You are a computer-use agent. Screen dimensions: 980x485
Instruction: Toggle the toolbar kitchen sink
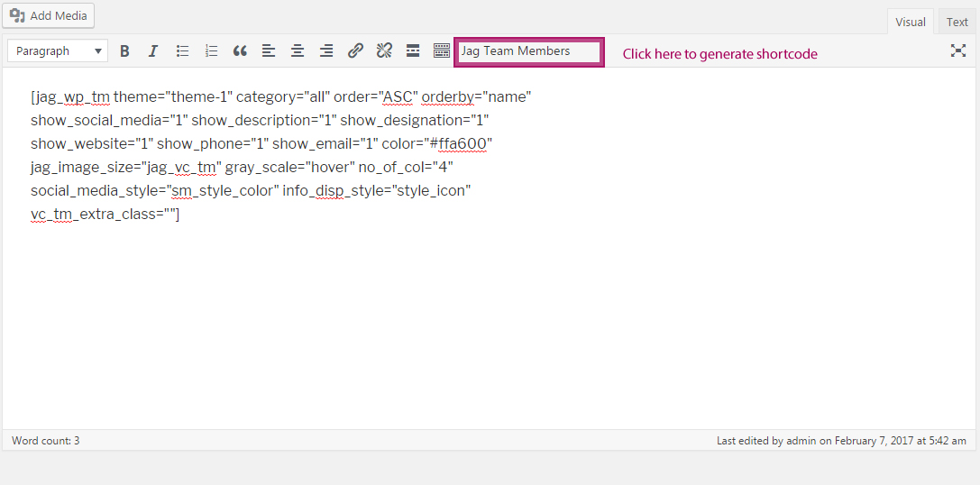pyautogui.click(x=442, y=51)
